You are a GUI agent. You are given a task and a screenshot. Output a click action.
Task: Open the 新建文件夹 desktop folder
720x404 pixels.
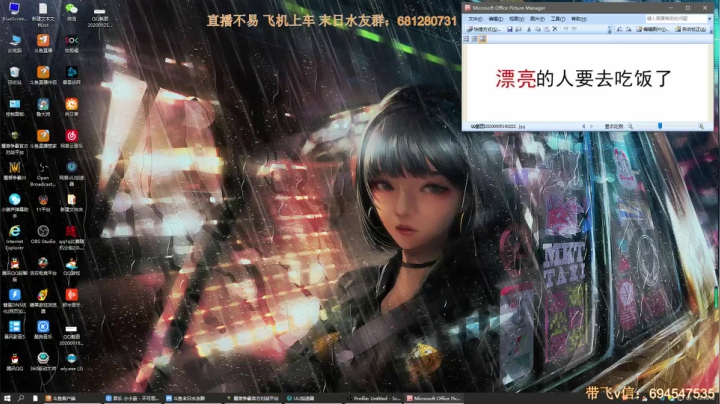71,203
